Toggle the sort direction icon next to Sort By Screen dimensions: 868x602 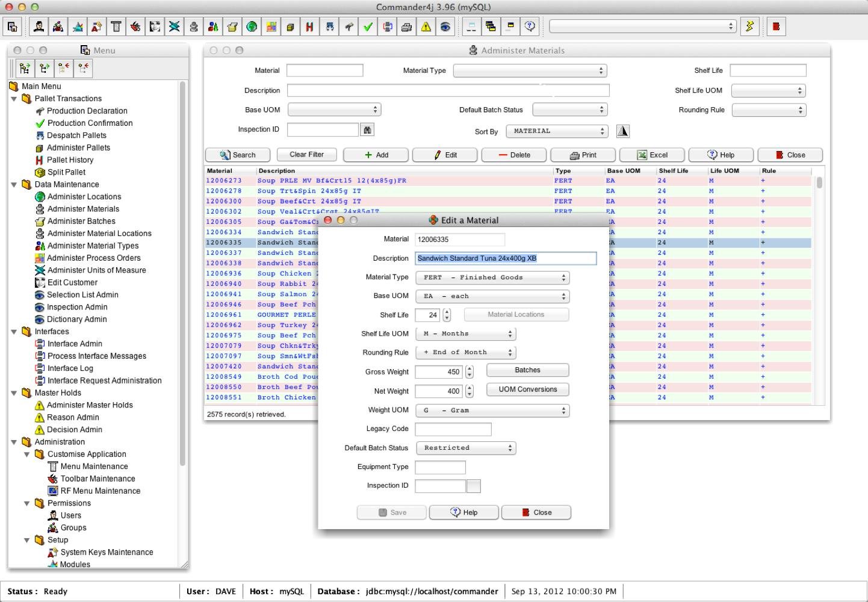tap(623, 131)
